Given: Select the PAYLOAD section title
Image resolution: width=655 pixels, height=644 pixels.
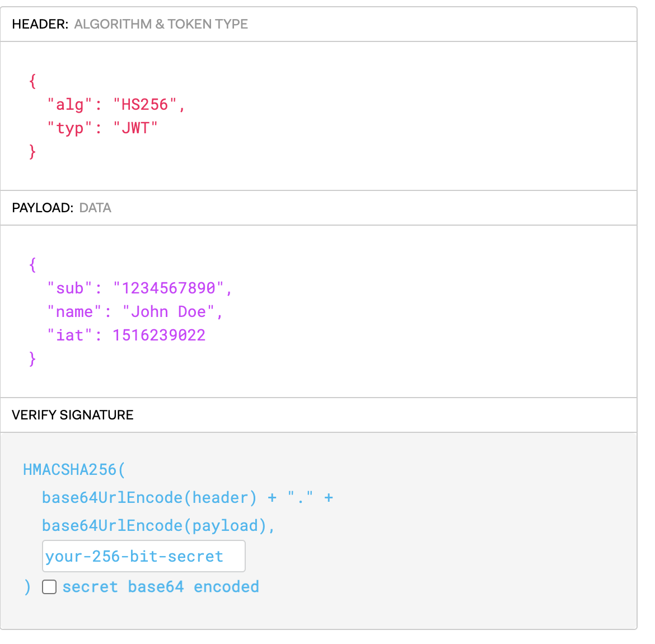Looking at the screenshot, I should pos(43,208).
